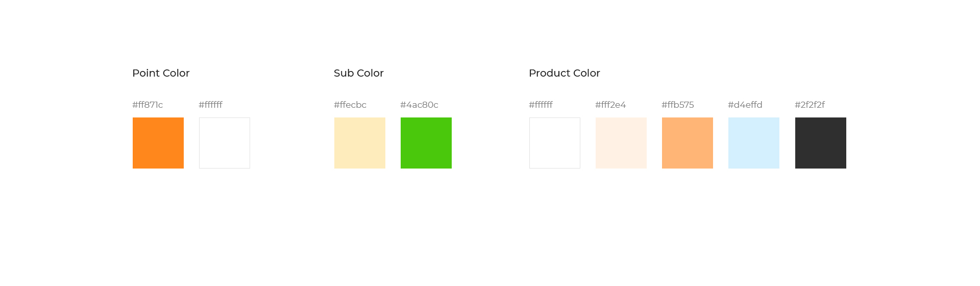Select the white swatch under Point Color

[x=225, y=143]
